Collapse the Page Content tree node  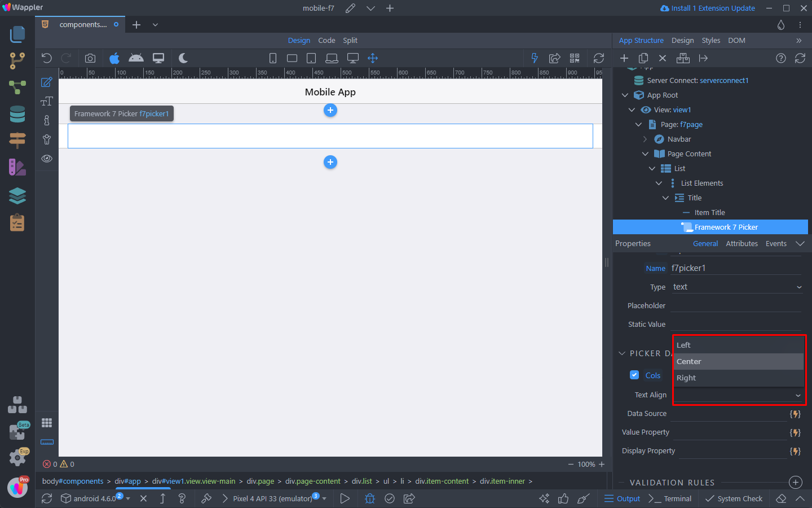click(646, 154)
